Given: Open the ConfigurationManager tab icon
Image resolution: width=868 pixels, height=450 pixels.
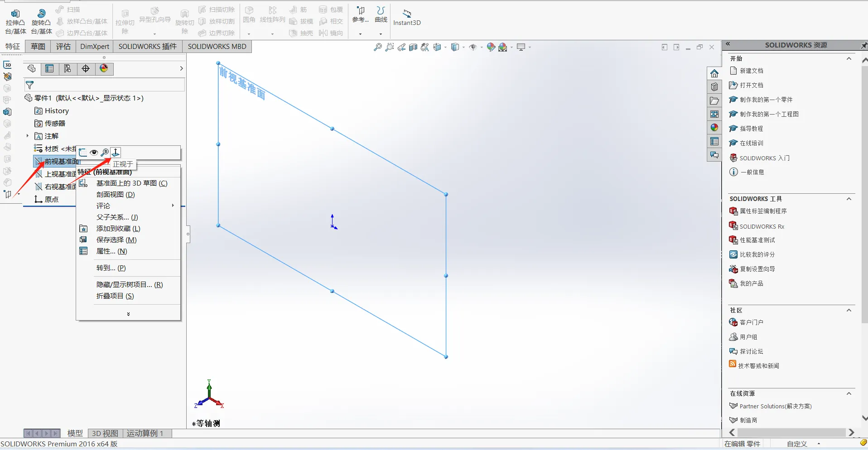Looking at the screenshot, I should (68, 68).
